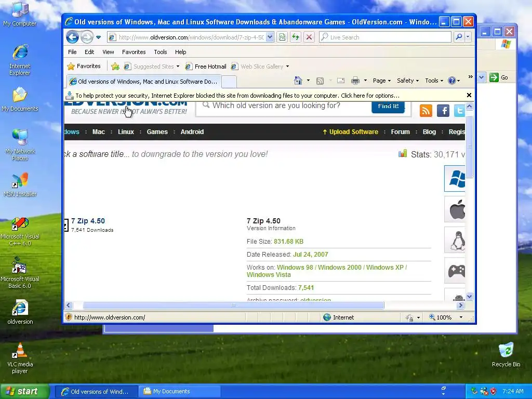
Task: Open the zoom level 100% dropdown
Action: tap(461, 317)
